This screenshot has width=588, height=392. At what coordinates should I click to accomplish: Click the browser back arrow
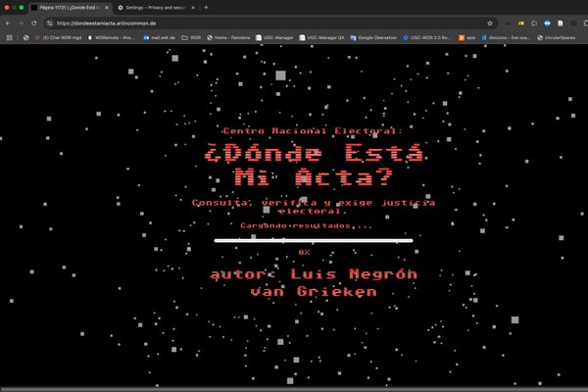8,23
